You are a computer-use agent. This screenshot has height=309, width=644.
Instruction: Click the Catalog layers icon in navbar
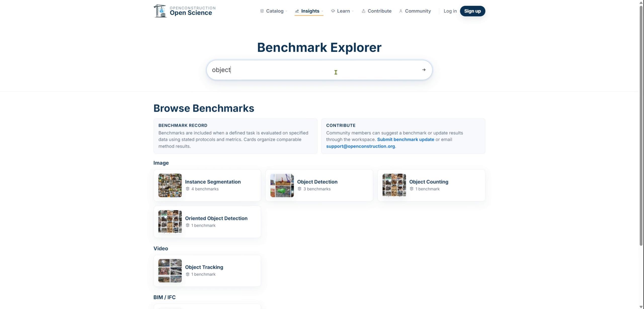(x=262, y=11)
